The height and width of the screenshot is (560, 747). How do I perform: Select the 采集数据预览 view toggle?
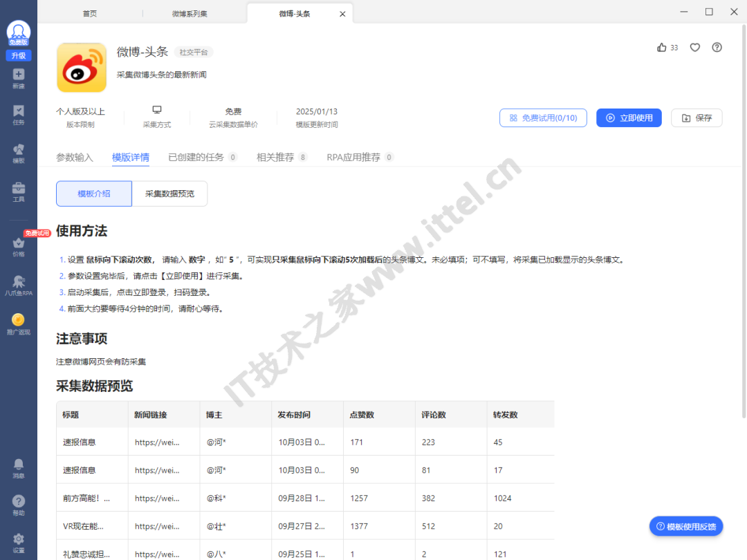point(169,194)
